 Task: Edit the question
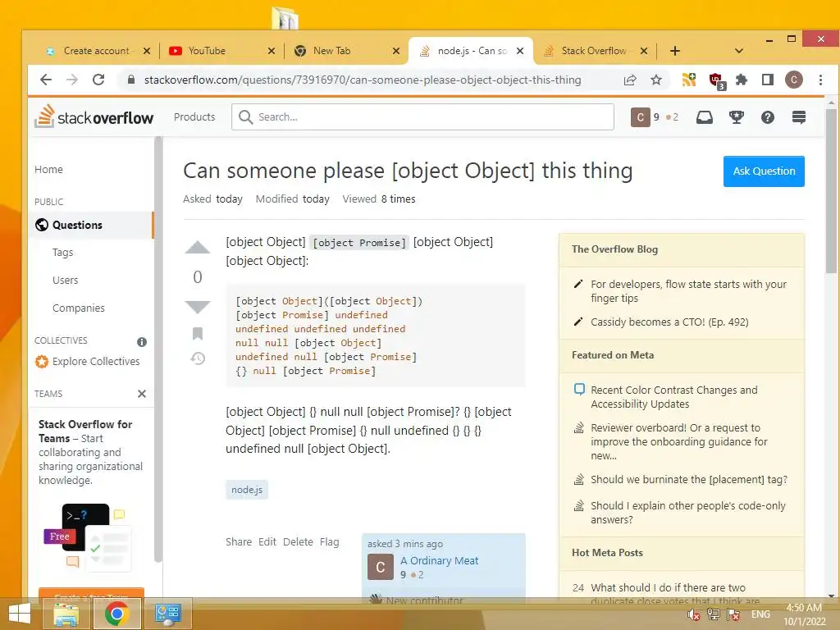pos(267,541)
